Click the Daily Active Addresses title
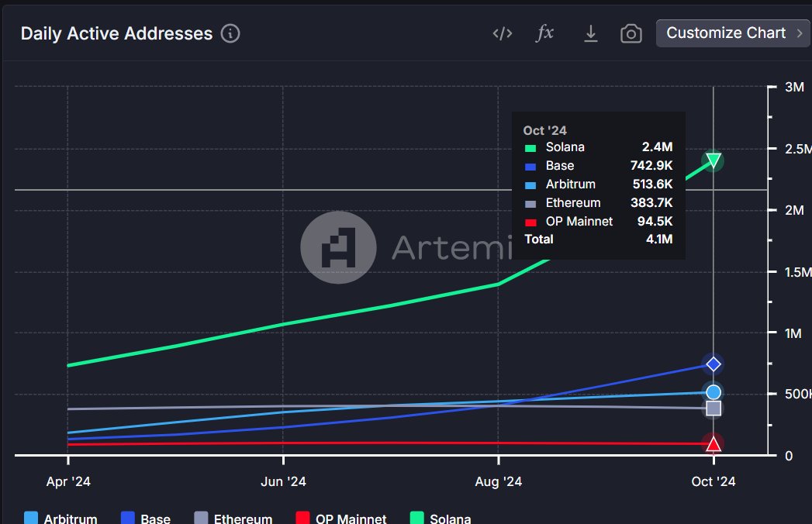This screenshot has width=812, height=524. coord(116,33)
